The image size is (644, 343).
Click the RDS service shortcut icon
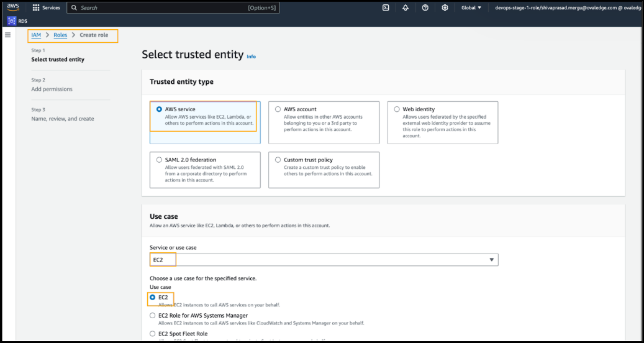click(x=11, y=21)
